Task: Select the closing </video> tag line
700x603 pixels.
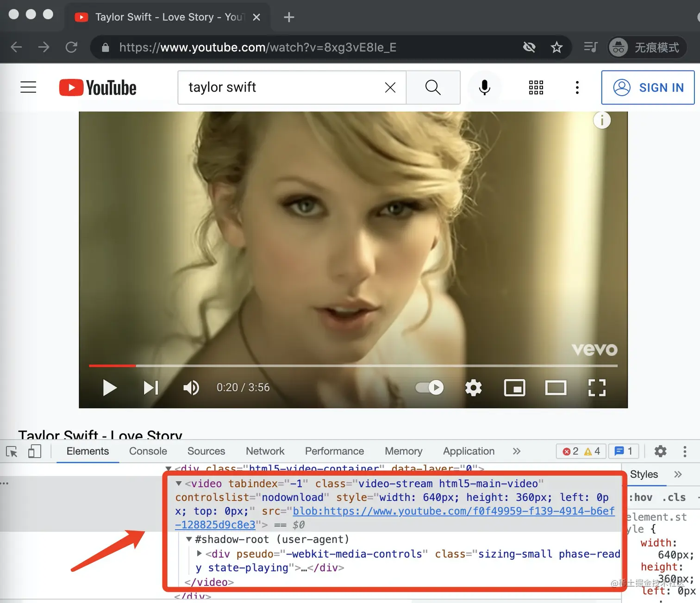Action: (x=209, y=582)
